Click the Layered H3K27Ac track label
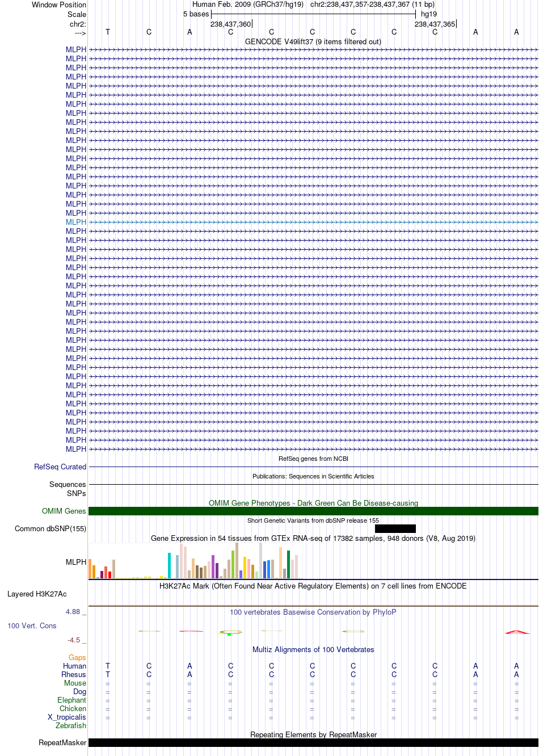The width and height of the screenshot is (539, 756). point(37,594)
